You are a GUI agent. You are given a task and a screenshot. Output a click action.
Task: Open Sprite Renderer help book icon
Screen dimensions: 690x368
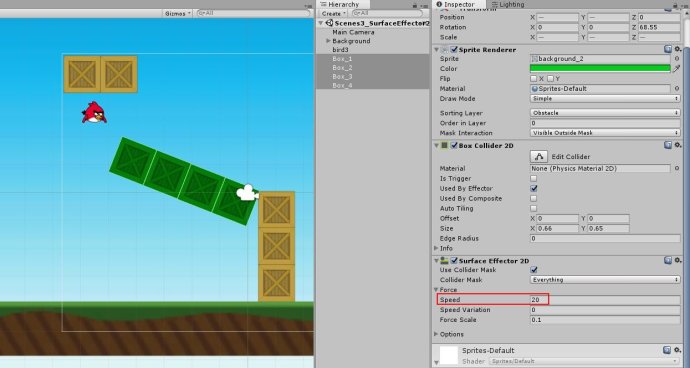[668, 49]
